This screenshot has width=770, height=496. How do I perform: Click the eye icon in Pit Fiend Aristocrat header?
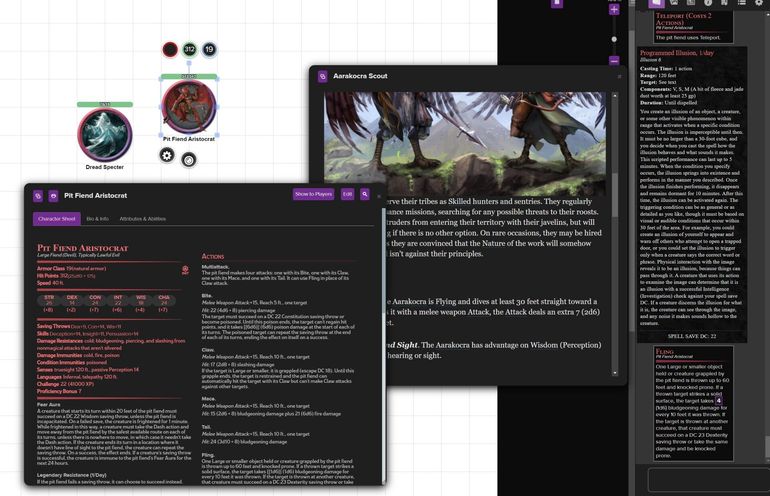[x=54, y=196]
